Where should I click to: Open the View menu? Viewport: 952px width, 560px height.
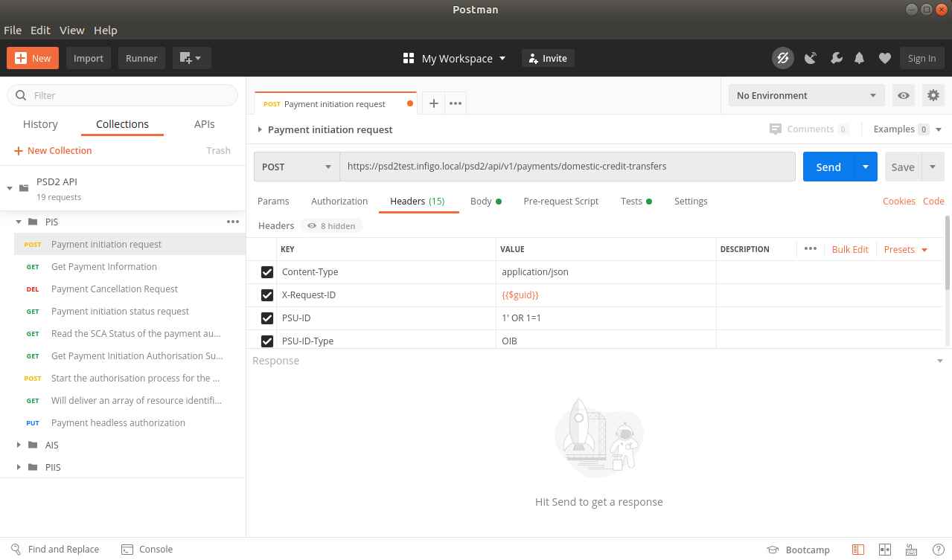point(72,30)
